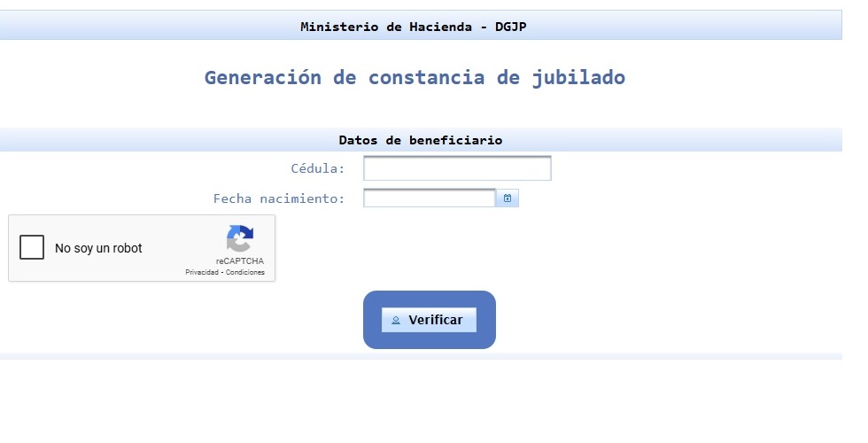Click the 'reCAPTCHA' text under the logo
Screen dimensions: 868x443
click(240, 261)
